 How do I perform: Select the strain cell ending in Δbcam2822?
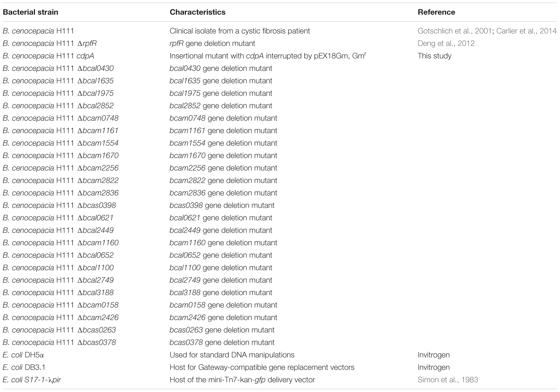click(61, 180)
